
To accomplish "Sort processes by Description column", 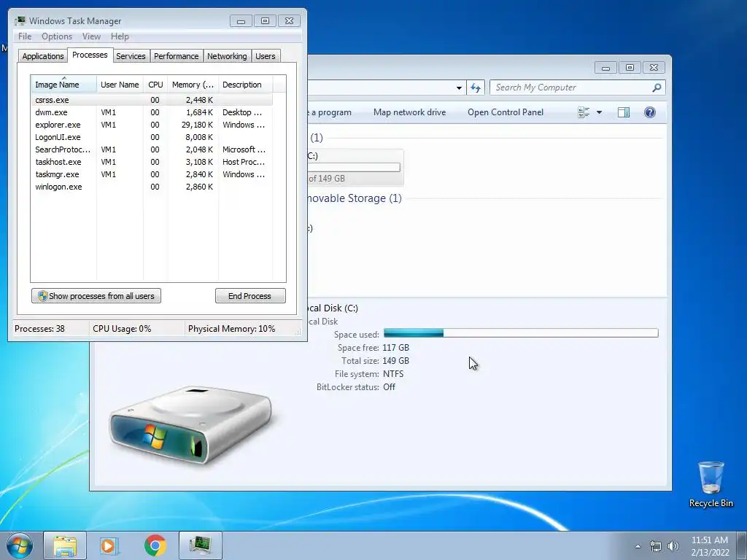I will 245,85.
